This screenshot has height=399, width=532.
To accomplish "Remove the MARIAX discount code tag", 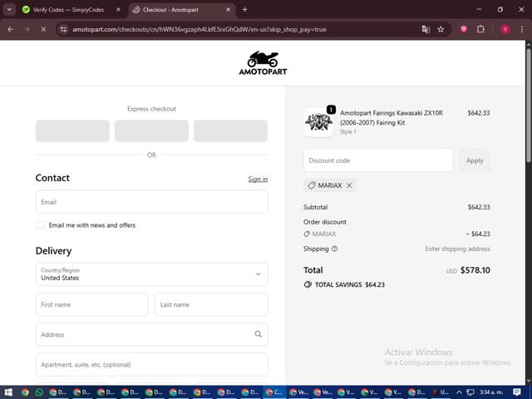I will (x=349, y=185).
